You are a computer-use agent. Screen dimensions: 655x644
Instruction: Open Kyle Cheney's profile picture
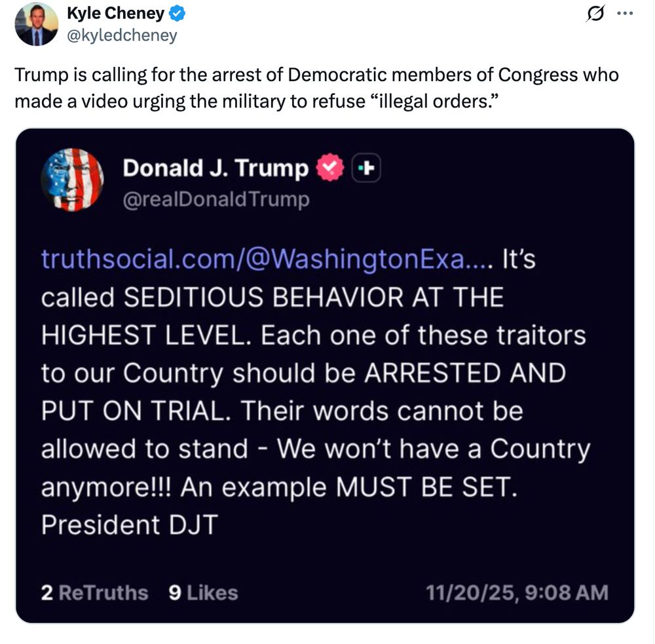tap(36, 24)
